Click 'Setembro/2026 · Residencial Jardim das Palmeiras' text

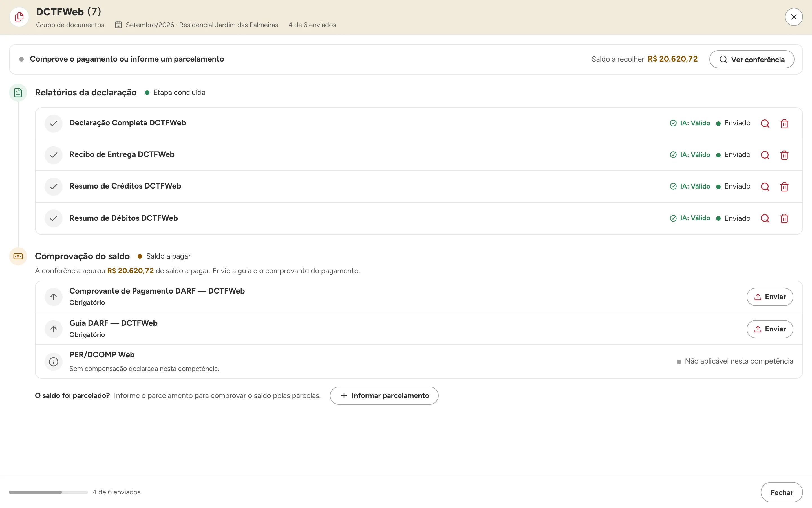(202, 25)
